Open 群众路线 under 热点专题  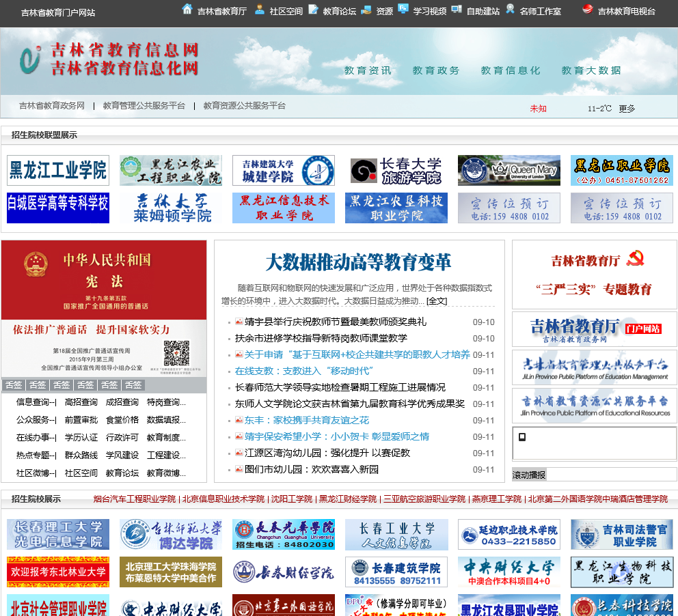coord(81,456)
